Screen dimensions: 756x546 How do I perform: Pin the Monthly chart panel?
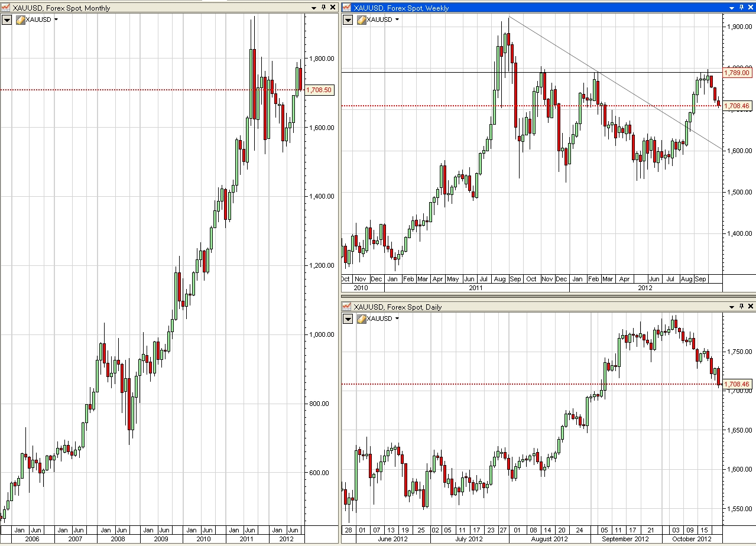point(323,8)
